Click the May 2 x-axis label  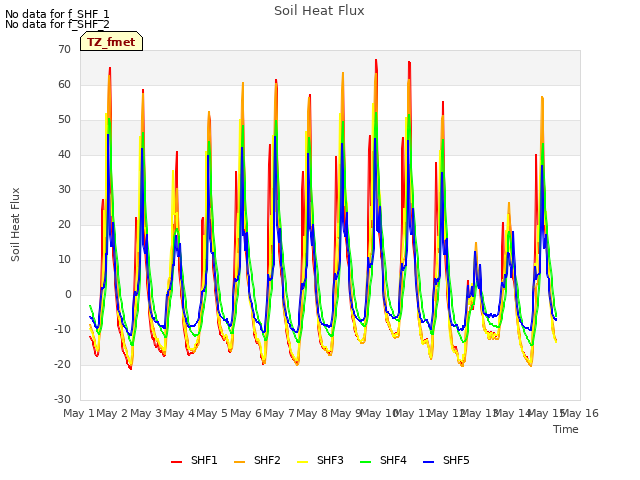pos(112,413)
